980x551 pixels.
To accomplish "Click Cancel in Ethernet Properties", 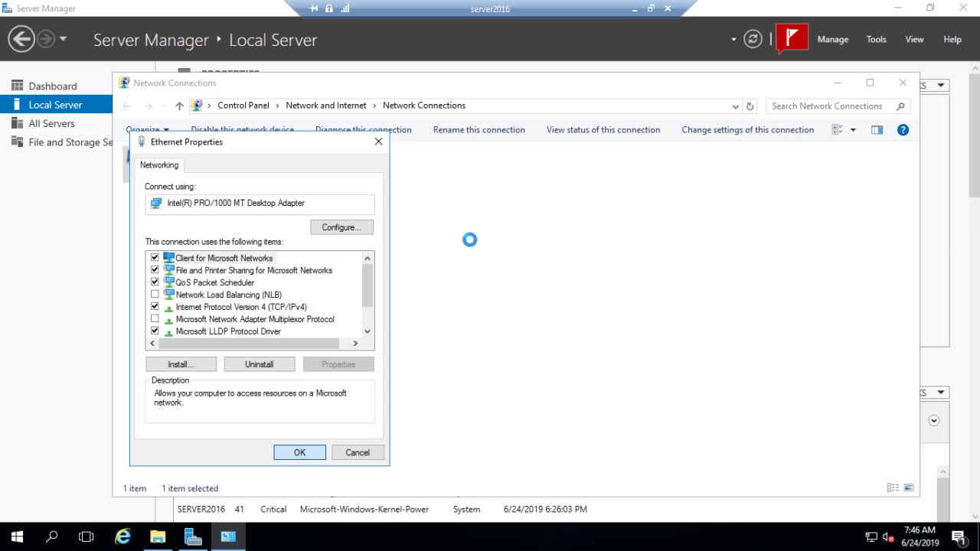I will click(358, 452).
